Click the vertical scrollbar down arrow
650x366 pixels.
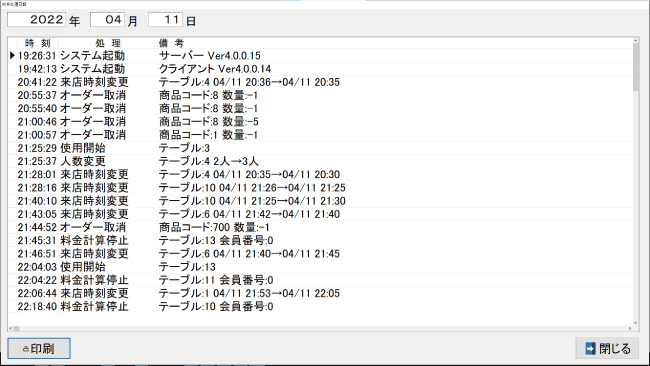[636, 323]
